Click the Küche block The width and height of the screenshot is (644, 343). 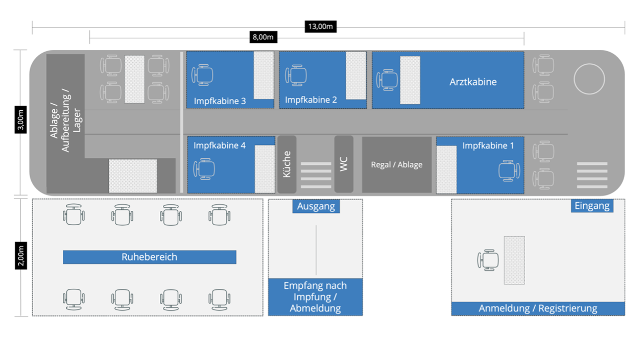(x=287, y=164)
